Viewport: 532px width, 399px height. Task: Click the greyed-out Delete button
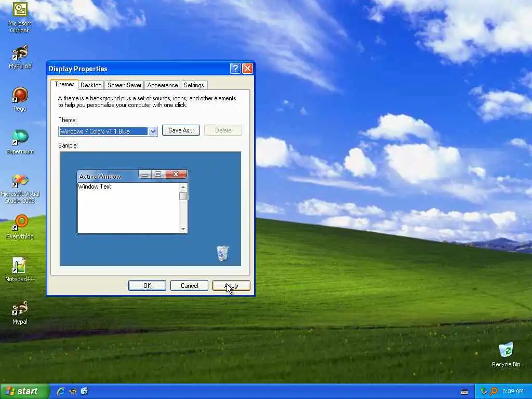tap(223, 130)
